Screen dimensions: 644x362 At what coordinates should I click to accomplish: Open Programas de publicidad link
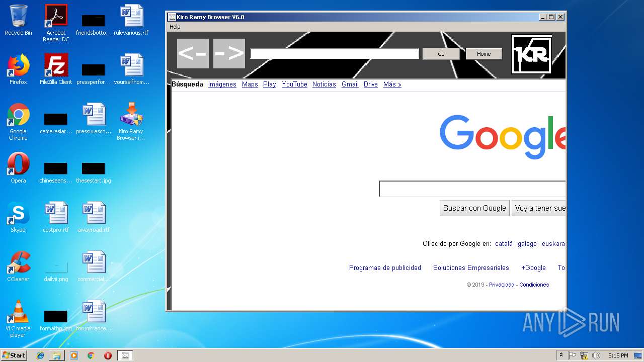[x=385, y=268]
